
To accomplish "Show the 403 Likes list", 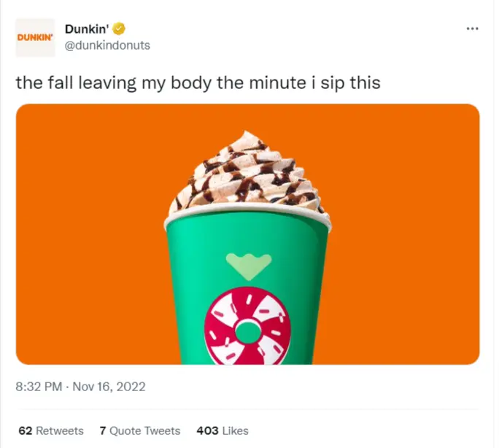I will 222,430.
